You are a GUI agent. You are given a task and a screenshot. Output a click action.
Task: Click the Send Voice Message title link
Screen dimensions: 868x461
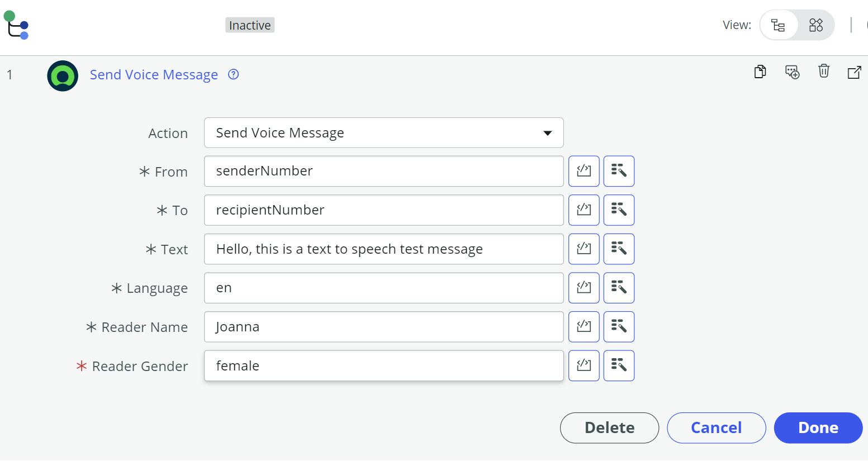point(154,74)
